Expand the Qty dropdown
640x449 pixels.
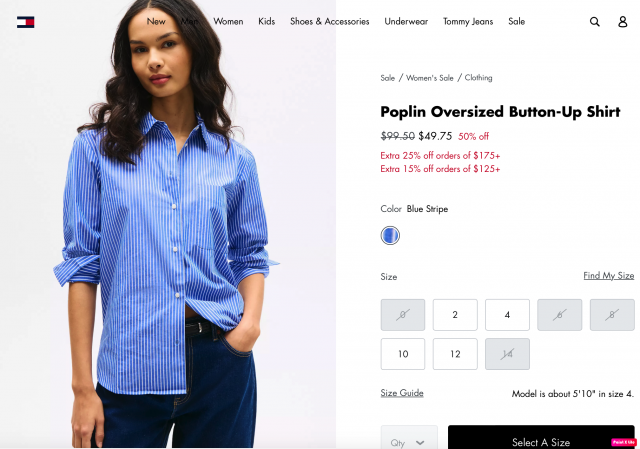tap(409, 439)
